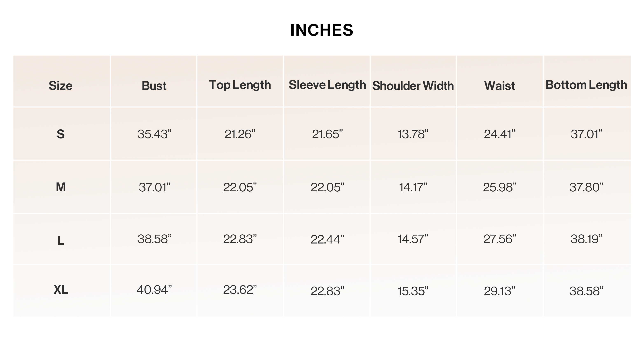This screenshot has width=644, height=343.
Task: Select the Size column header
Action: (x=61, y=86)
